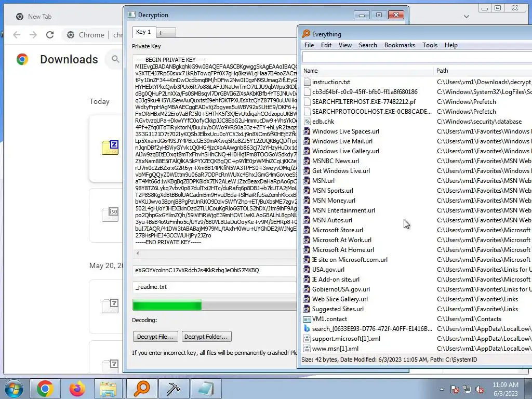Click the private key horizontal scrollbar left arrow

point(137,253)
